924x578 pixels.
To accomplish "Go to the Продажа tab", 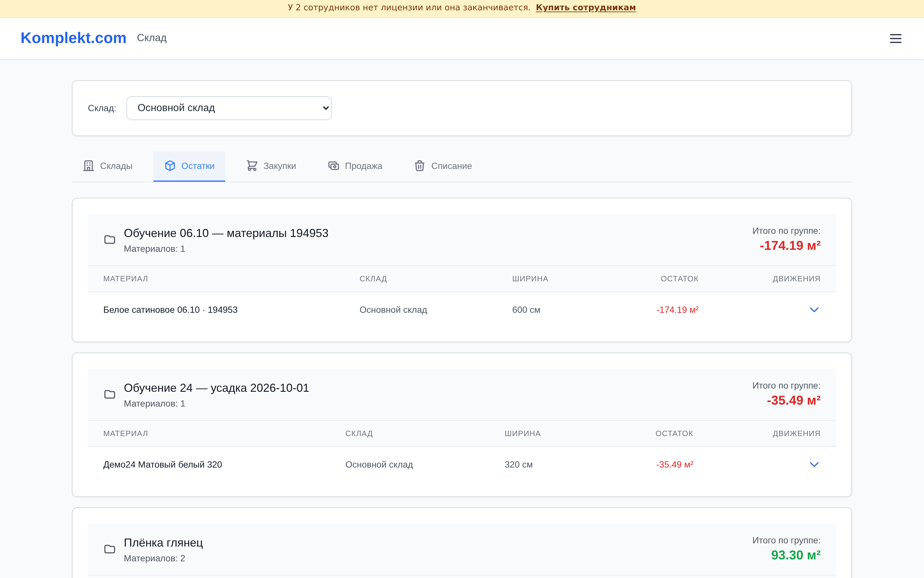I will pyautogui.click(x=355, y=166).
